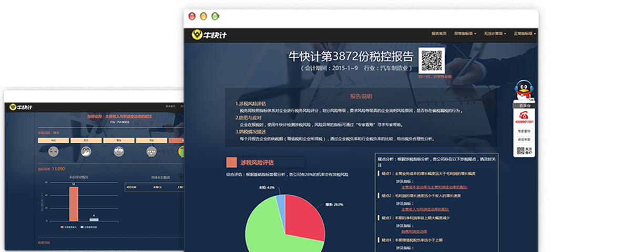This screenshot has height=252, width=644.
Task: Click the second gray face icon in background window
Action: pos(87,151)
